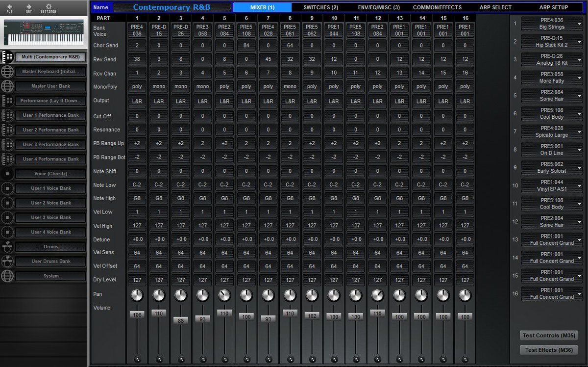Screen dimensions: 588x367
Task: Select the Master User Bank button
Action: pos(51,86)
